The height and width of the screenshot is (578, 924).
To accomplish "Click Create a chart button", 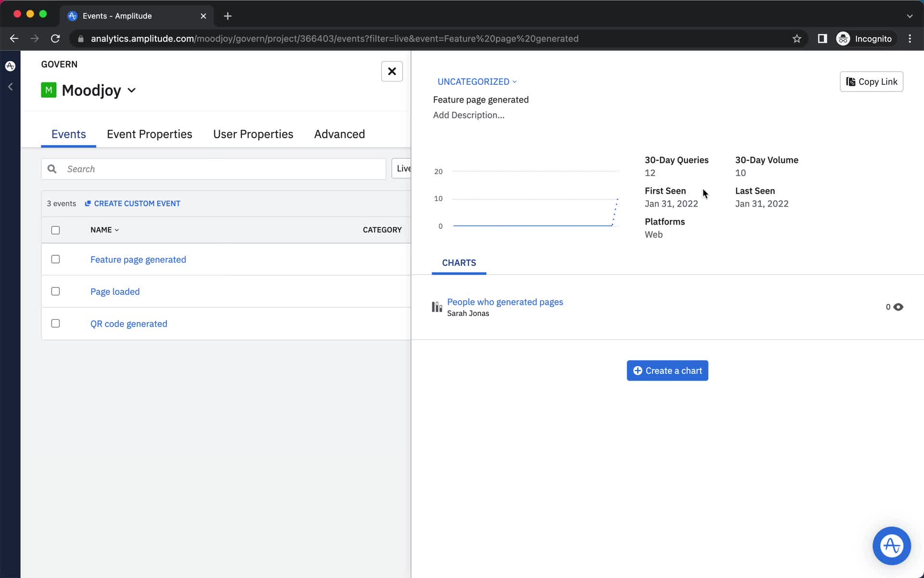I will [667, 370].
